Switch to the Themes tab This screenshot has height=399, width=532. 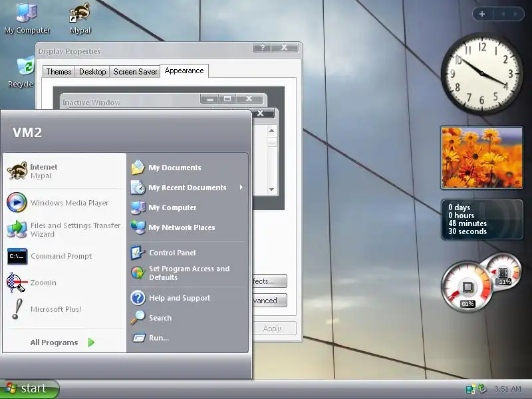[x=59, y=72]
